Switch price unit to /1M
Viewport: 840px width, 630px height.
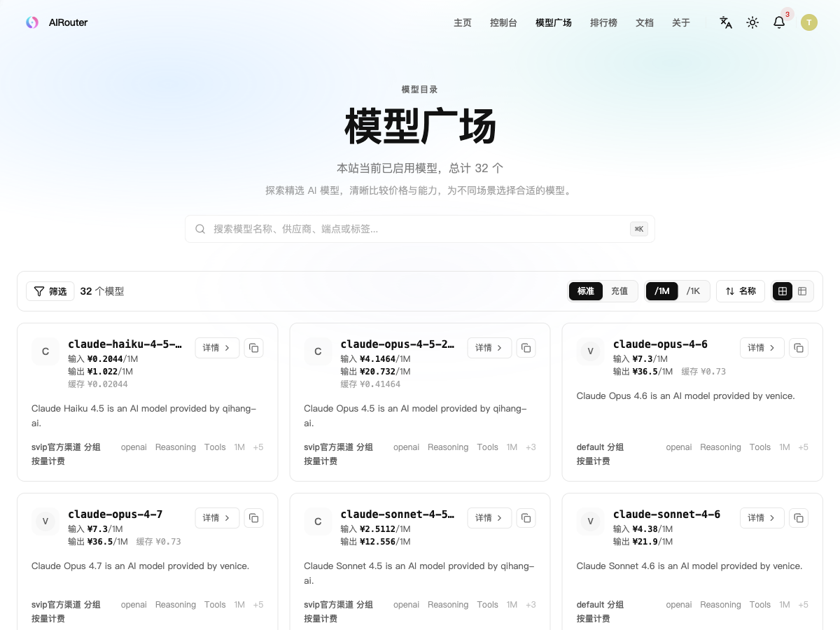click(662, 291)
